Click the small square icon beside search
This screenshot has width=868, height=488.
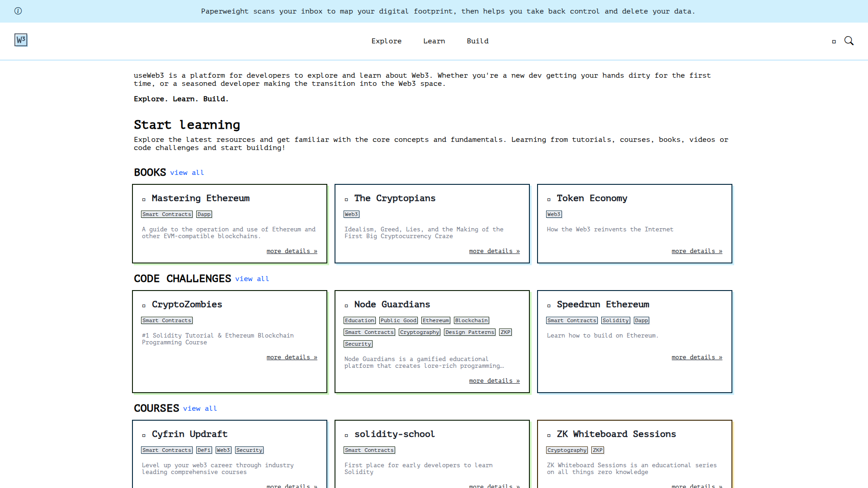tap(834, 42)
